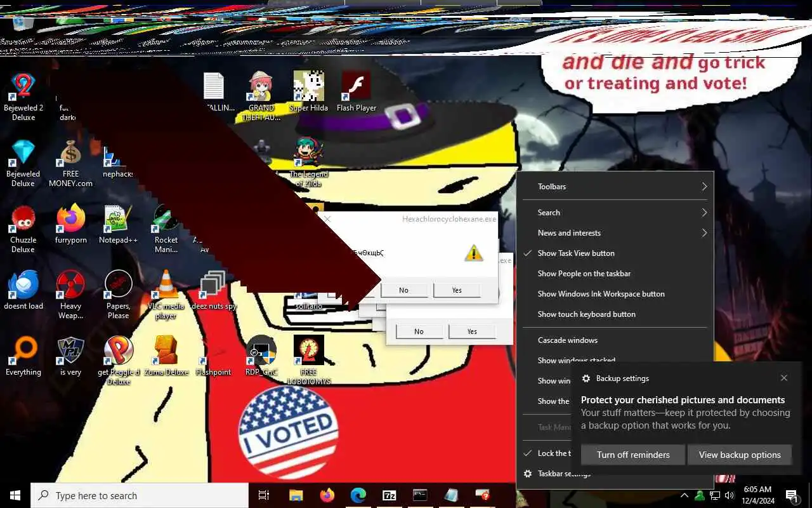Open the Heavy Weapon desktop shortcut
This screenshot has width=812, height=508.
pyautogui.click(x=71, y=295)
